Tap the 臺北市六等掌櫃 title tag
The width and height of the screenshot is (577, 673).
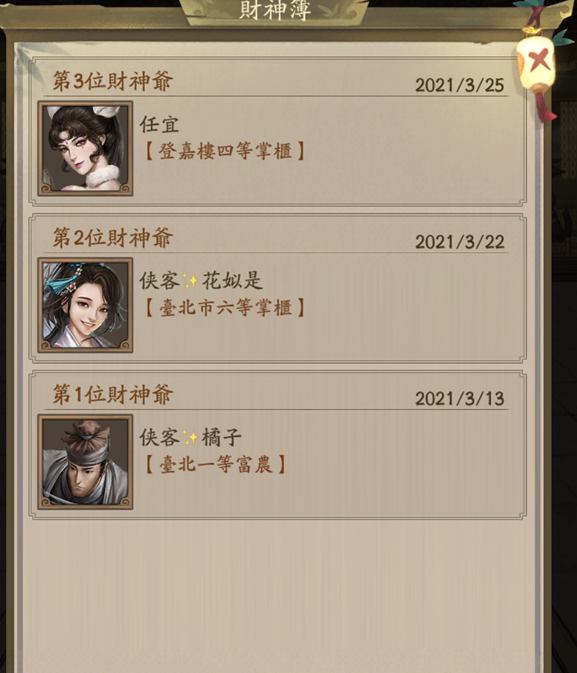click(223, 308)
